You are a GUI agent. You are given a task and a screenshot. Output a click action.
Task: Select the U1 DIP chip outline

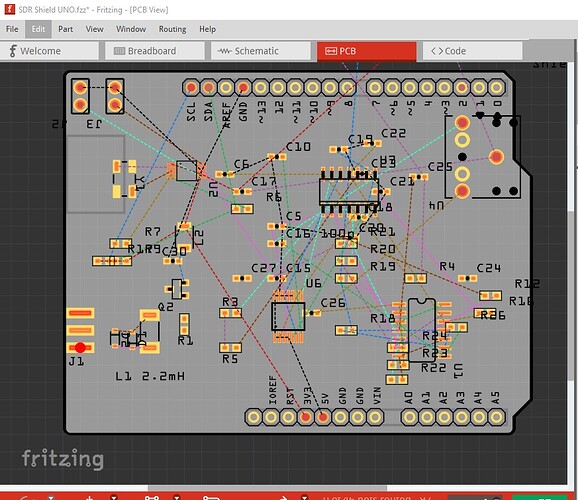tap(422, 330)
